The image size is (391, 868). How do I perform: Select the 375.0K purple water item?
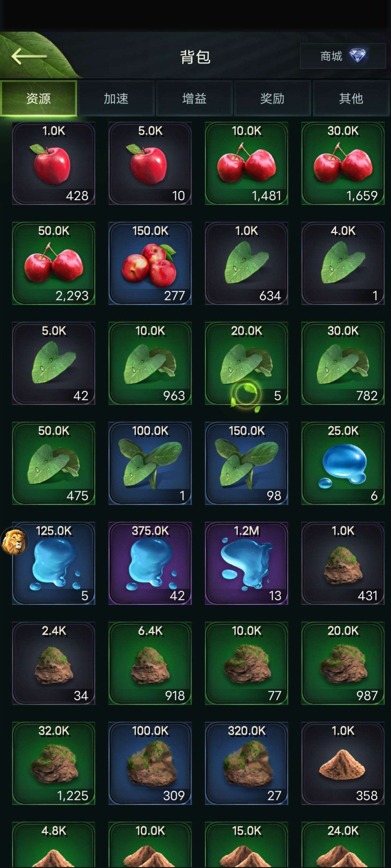[150, 563]
